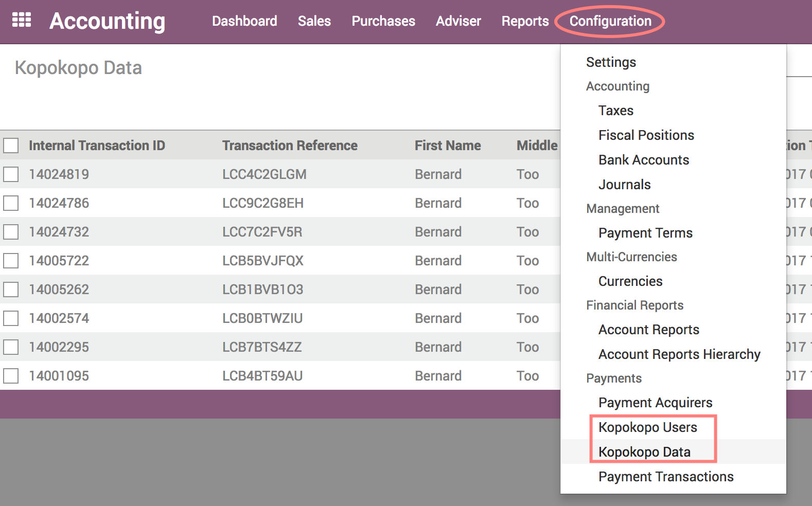Open Kopokopo Users entry
The height and width of the screenshot is (506, 812).
pyautogui.click(x=648, y=427)
